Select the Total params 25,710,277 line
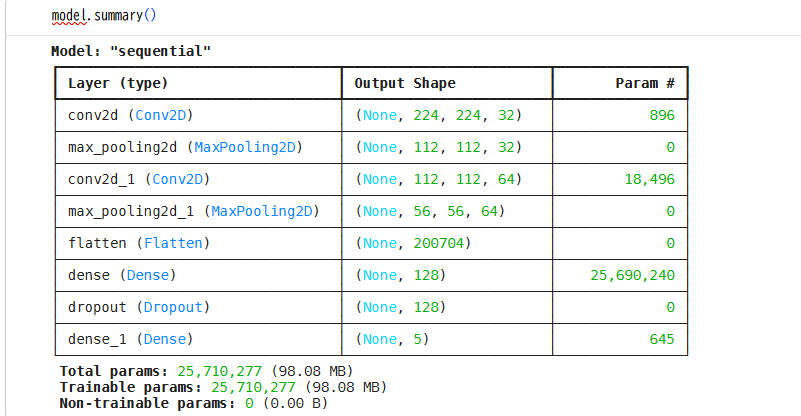The width and height of the screenshot is (801, 416). (x=206, y=371)
